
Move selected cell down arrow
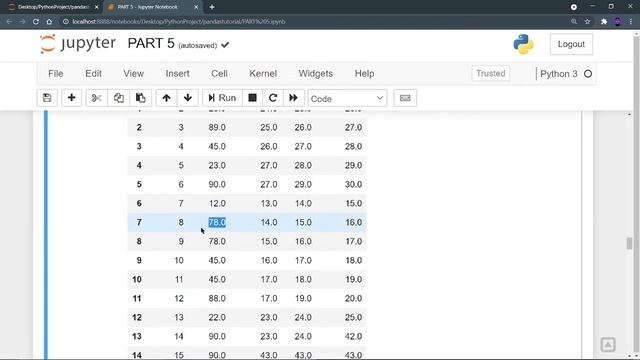(x=188, y=98)
